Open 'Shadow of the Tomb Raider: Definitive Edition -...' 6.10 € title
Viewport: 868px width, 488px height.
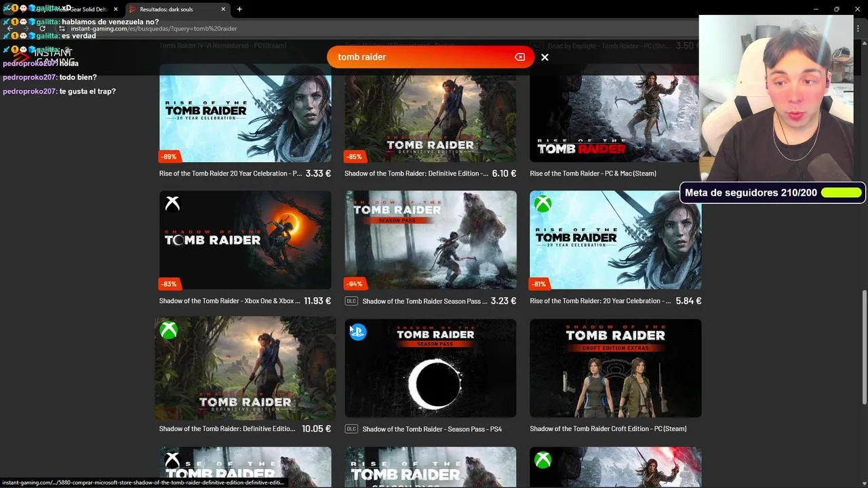point(416,174)
